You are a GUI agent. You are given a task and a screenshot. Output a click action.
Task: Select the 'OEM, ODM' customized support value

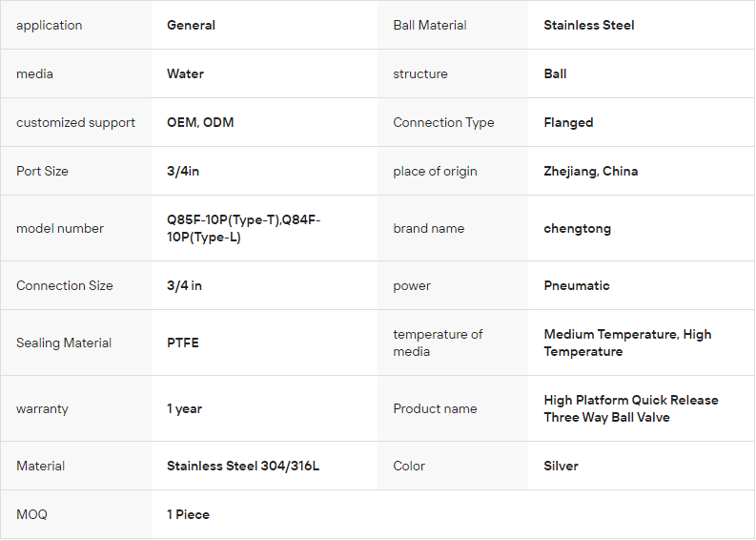(x=200, y=123)
